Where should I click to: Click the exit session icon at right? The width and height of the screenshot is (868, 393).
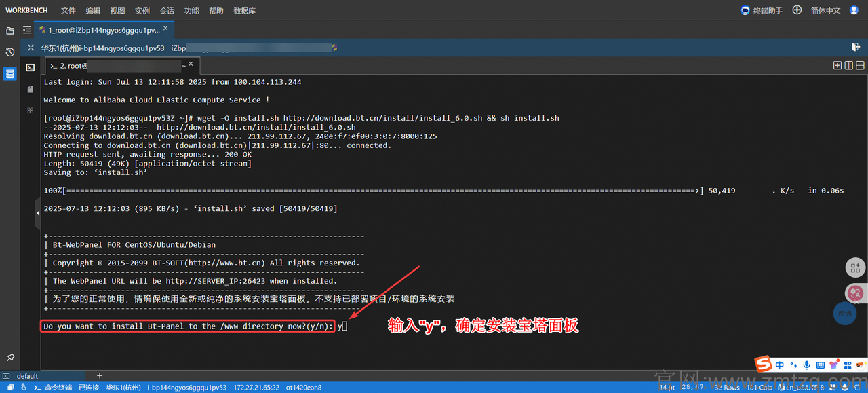coord(855,47)
